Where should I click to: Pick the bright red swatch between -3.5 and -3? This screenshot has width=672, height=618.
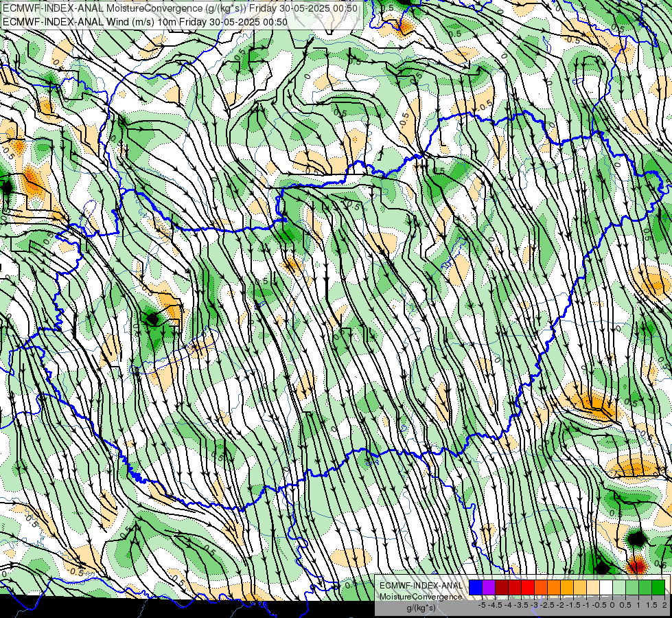(x=528, y=587)
